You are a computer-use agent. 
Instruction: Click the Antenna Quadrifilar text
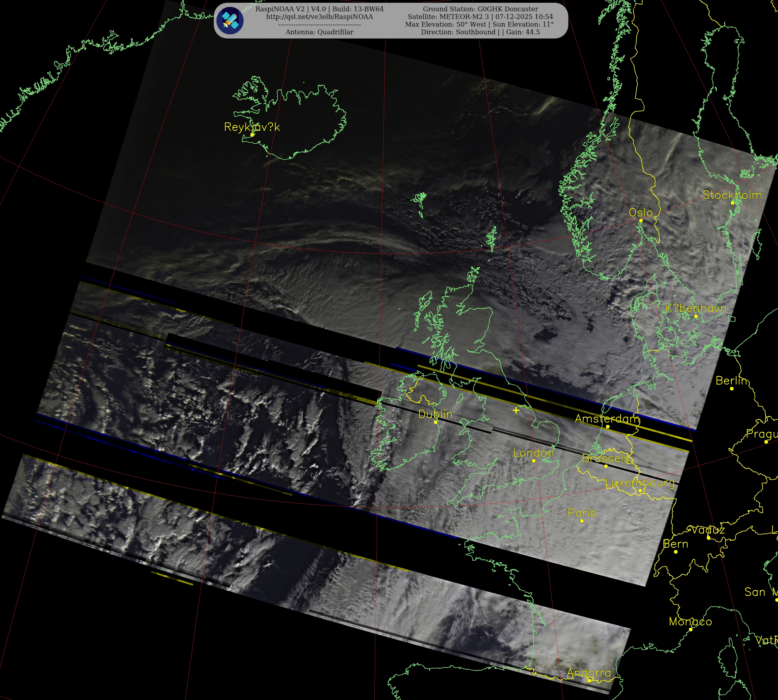pos(319,32)
